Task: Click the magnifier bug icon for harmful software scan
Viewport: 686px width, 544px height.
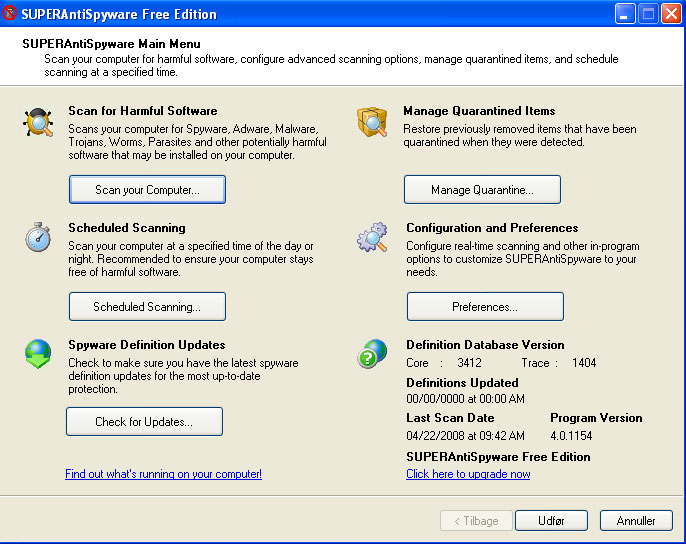Action: (38, 123)
